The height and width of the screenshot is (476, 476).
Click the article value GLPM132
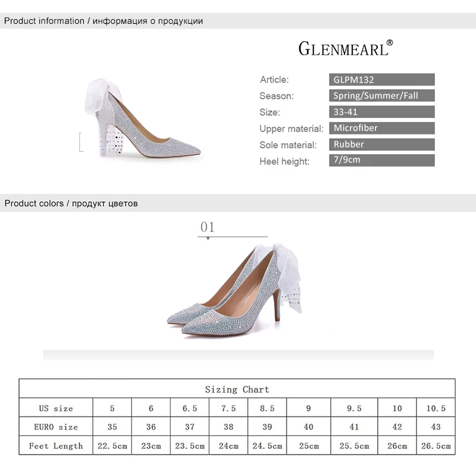coord(382,80)
